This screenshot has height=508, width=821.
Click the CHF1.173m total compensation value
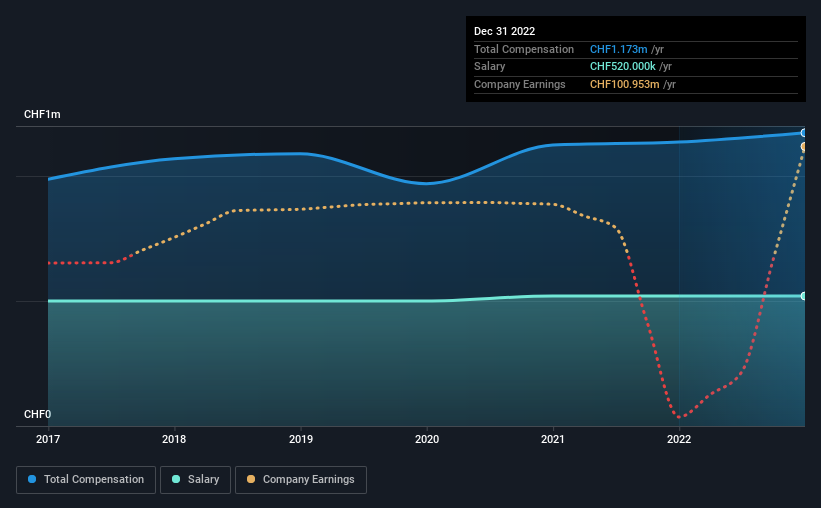[618, 49]
